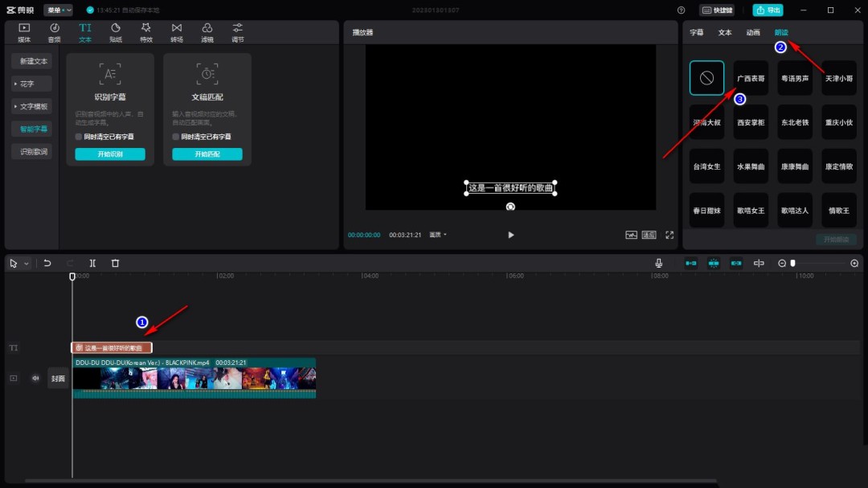Mute the video track audio
Image resolution: width=868 pixels, height=488 pixels.
35,378
